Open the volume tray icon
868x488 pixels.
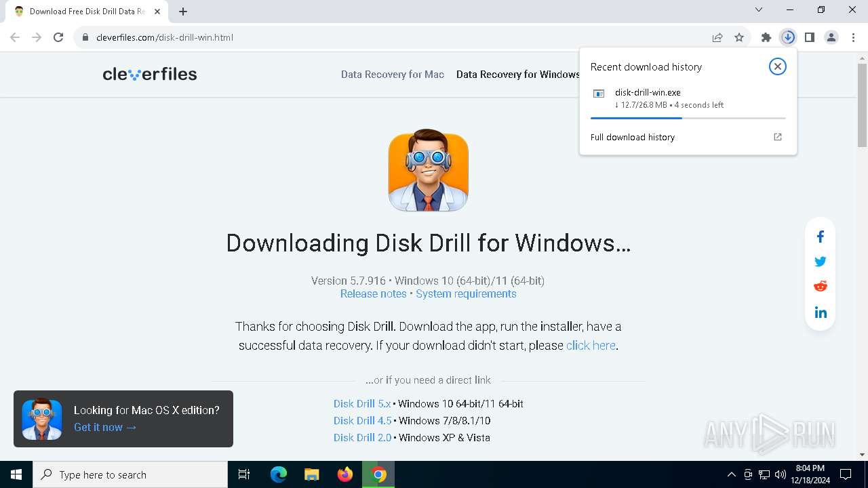(781, 474)
